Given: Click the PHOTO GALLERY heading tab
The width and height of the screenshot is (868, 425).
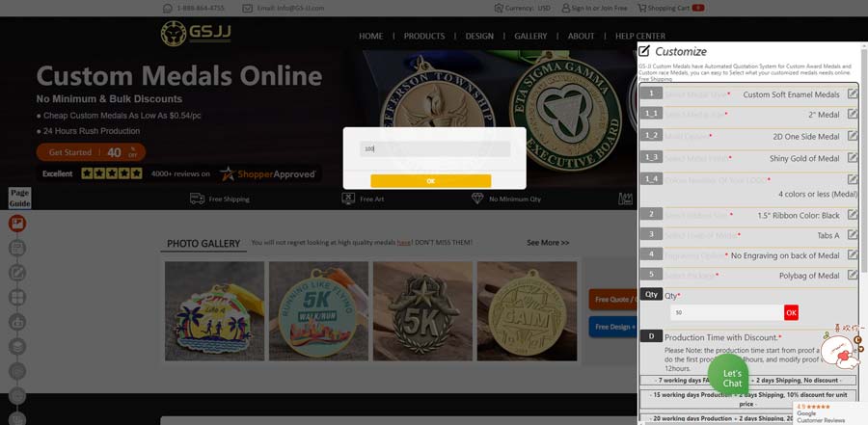Looking at the screenshot, I should pos(203,244).
